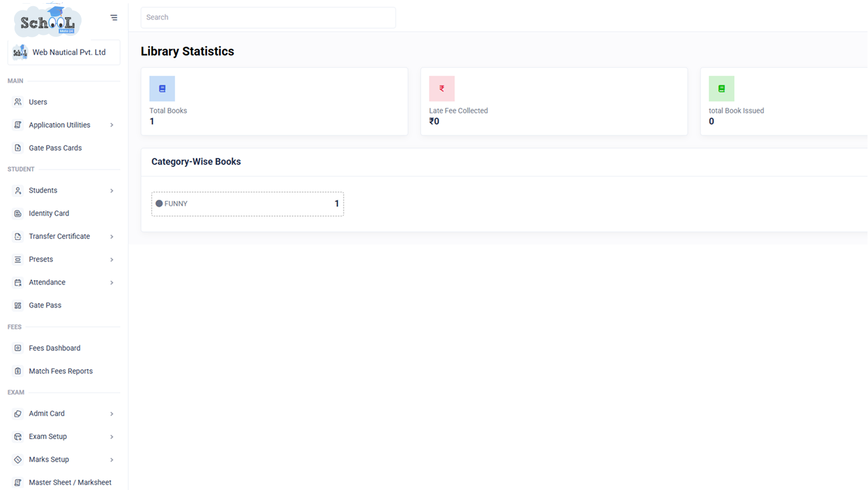Expand the Attendance submenu arrow

click(112, 283)
